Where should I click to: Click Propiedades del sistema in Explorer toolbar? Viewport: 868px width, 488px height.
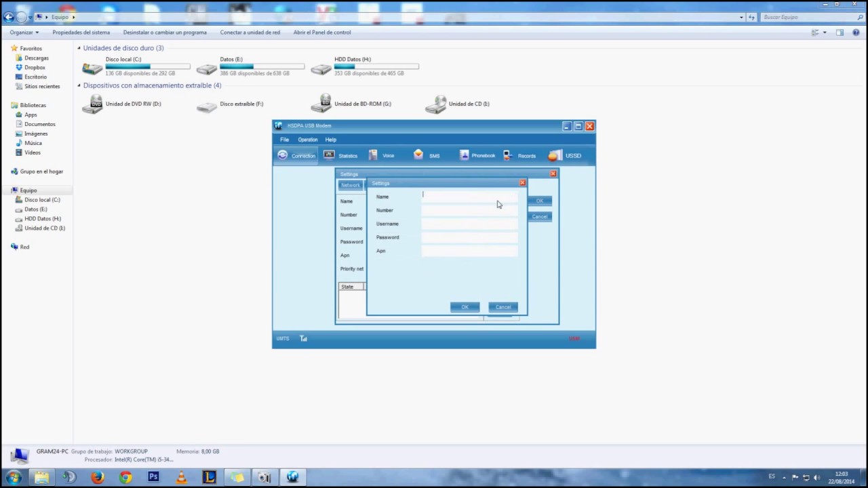81,33
